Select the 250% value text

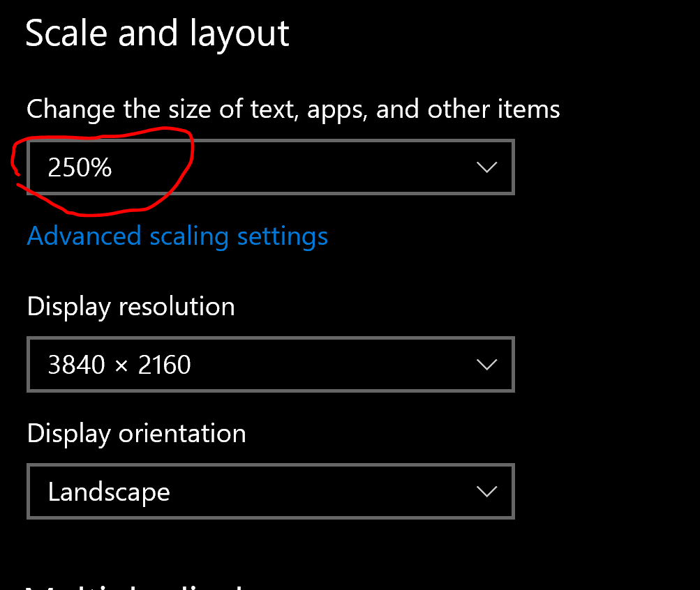[x=80, y=168]
